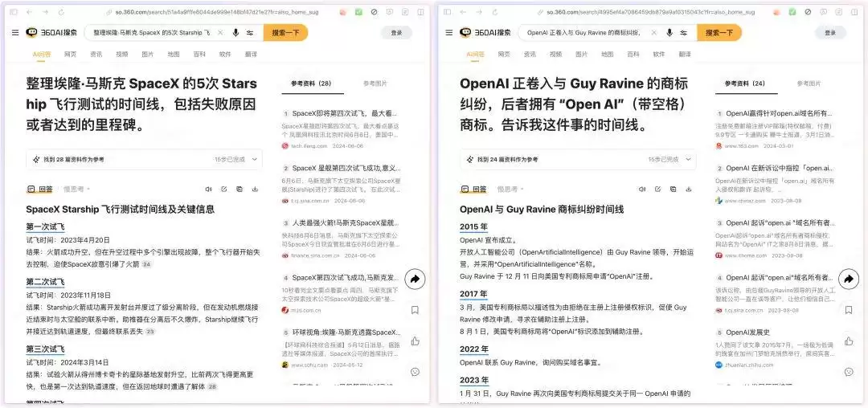Viewport: 868px width, 408px height.
Task: Click citation badge 24 in first flight result
Action: tap(147, 265)
